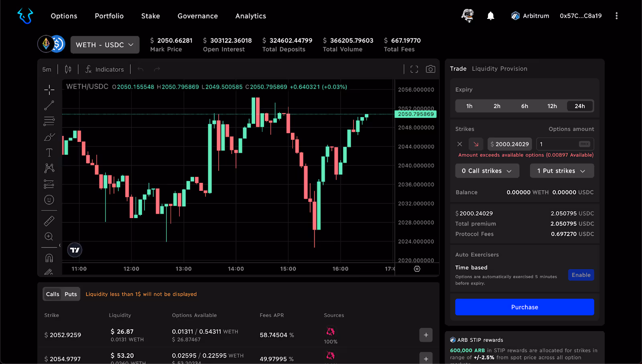Viewport: 642px width, 364px height.
Task: Open chart settings via the gear icon
Action: coord(416,269)
